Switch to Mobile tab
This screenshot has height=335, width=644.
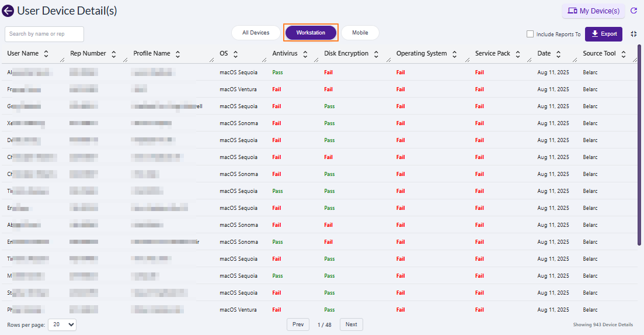coord(360,33)
